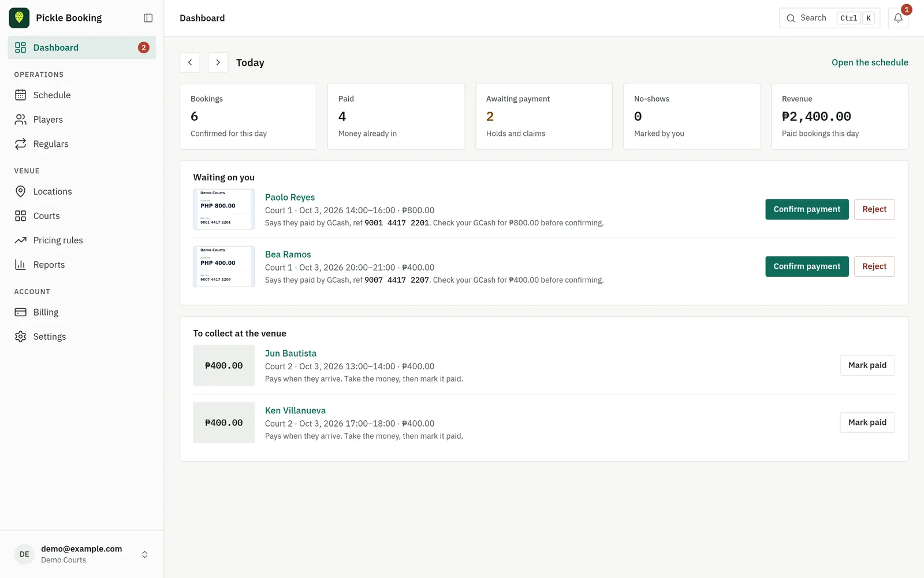This screenshot has width=924, height=578.
Task: Open Regulars via its repeat icon
Action: pos(21,144)
